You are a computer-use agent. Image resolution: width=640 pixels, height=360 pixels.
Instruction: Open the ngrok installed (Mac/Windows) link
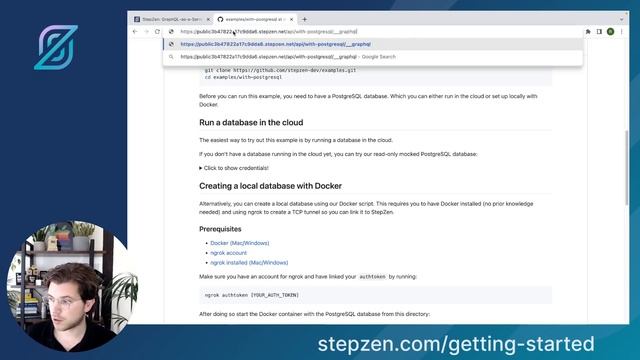click(x=249, y=262)
